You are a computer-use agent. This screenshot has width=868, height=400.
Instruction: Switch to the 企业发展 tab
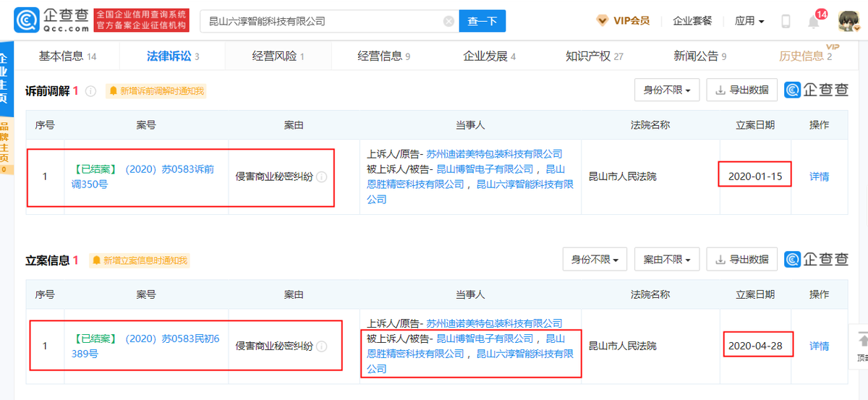pyautogui.click(x=490, y=56)
